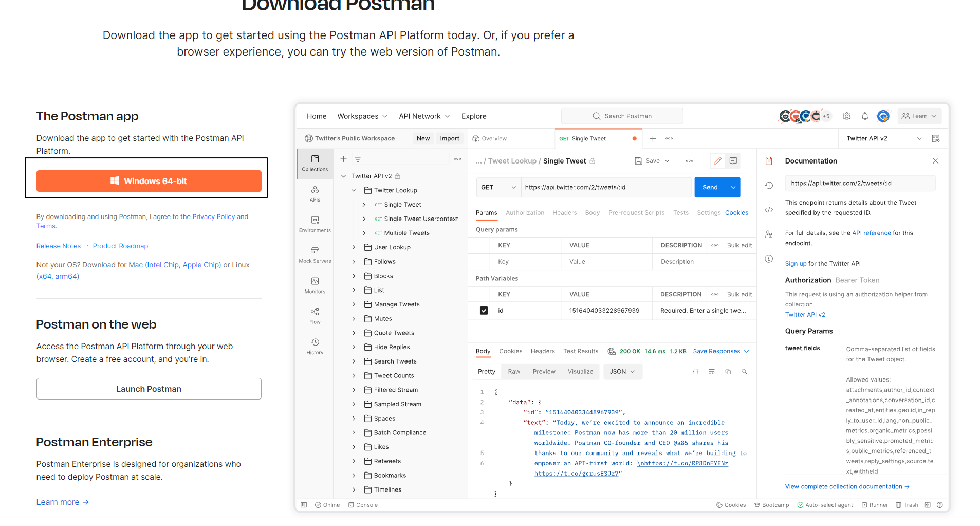Click the request URL input field
This screenshot has width=980, height=526.
click(x=606, y=187)
